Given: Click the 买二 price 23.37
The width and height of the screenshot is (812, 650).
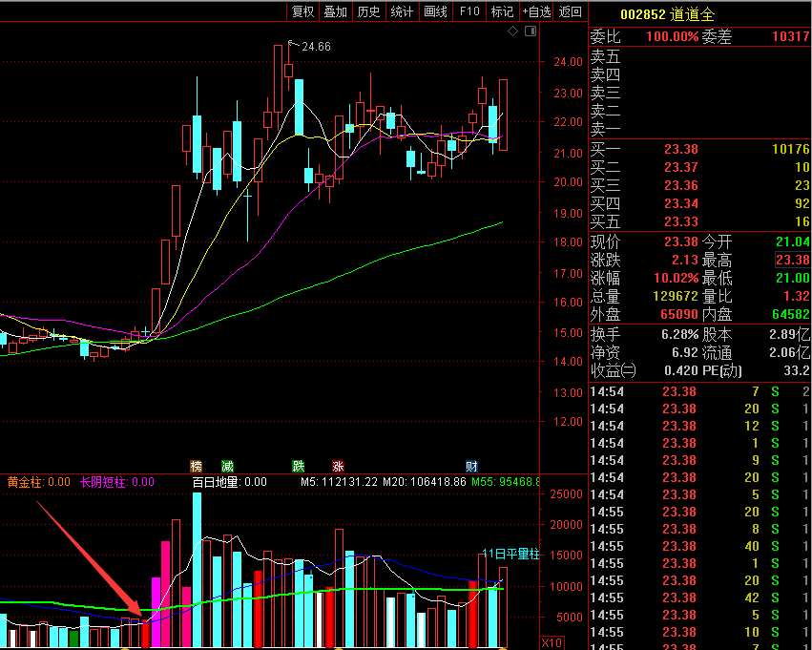Looking at the screenshot, I should coord(681,167).
